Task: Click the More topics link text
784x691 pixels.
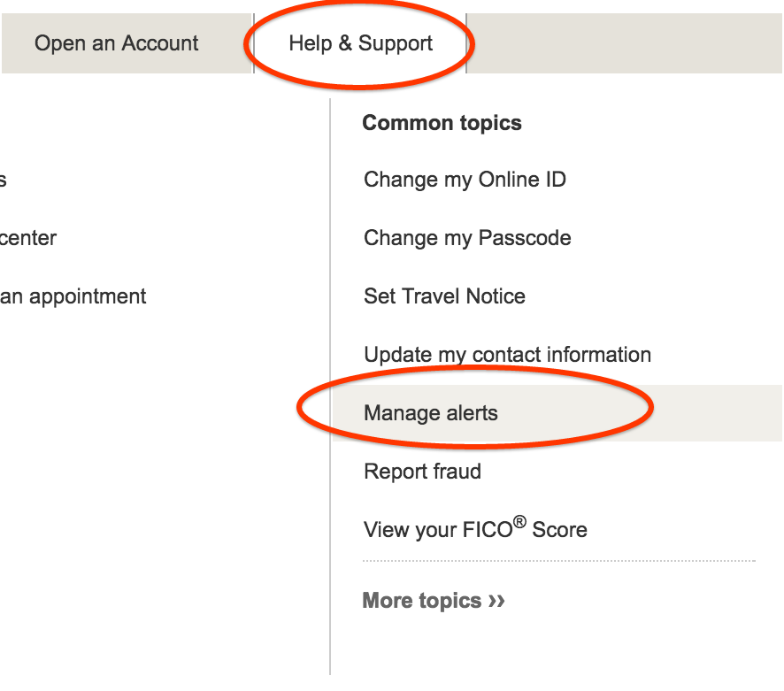Action: tap(422, 601)
